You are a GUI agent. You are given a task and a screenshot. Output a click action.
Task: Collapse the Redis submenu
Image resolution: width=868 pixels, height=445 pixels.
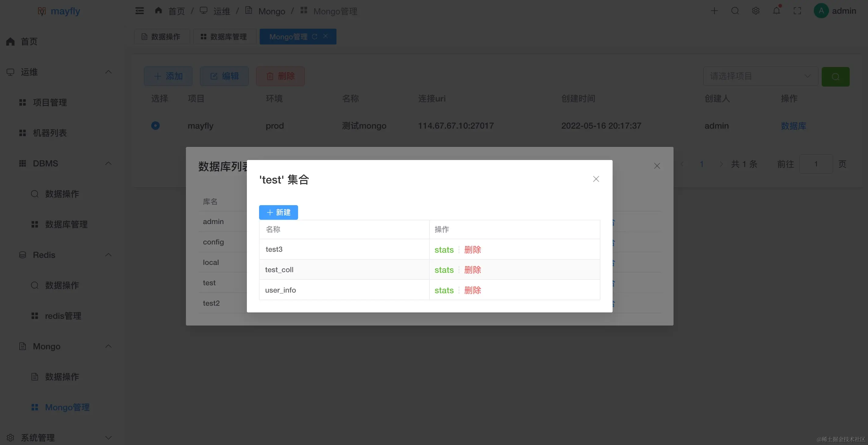tap(108, 255)
